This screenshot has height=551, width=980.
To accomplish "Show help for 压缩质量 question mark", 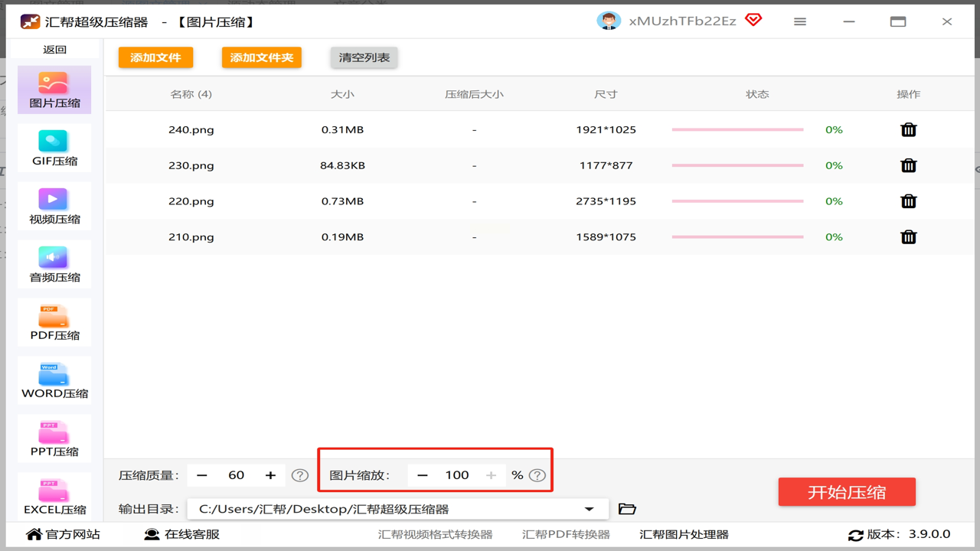I will (x=300, y=475).
